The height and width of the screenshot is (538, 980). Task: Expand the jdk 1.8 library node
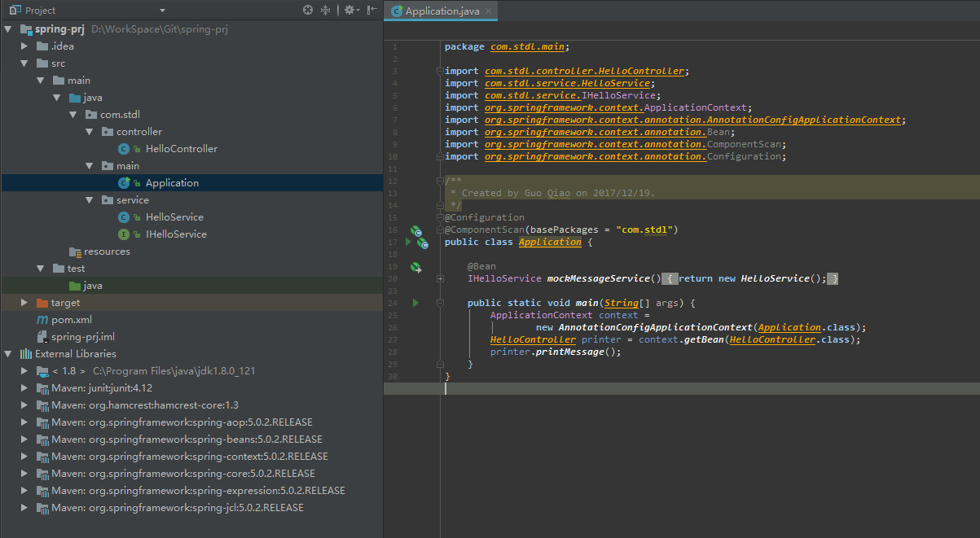(x=25, y=371)
